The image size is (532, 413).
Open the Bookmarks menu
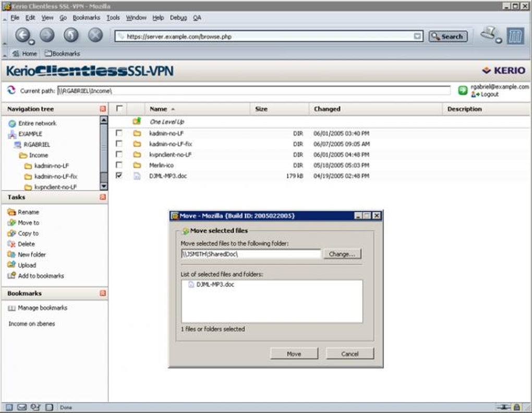tap(86, 18)
